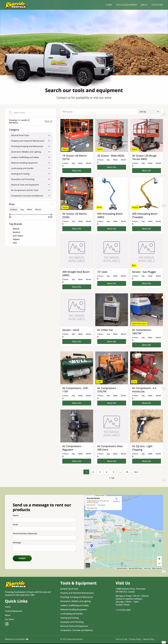This screenshot has height=644, width=168.
Task: Open TOOLS & EQUIPMENT in top navigation
Action: point(126,5)
